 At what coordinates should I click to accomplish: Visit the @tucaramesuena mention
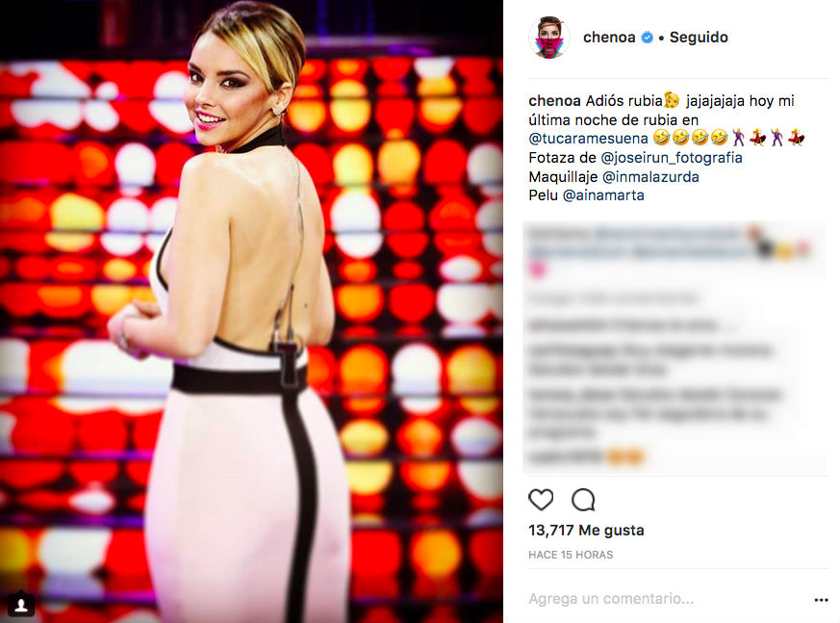[x=588, y=139]
